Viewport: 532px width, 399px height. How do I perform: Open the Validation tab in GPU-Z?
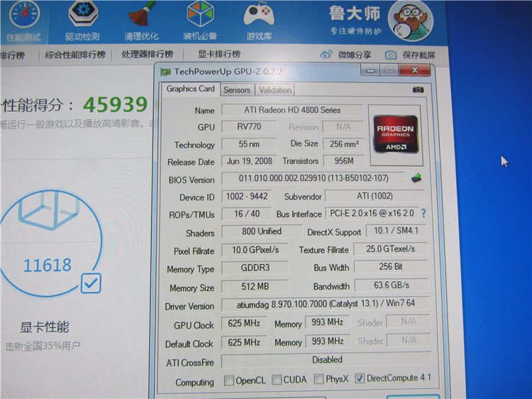pyautogui.click(x=275, y=90)
